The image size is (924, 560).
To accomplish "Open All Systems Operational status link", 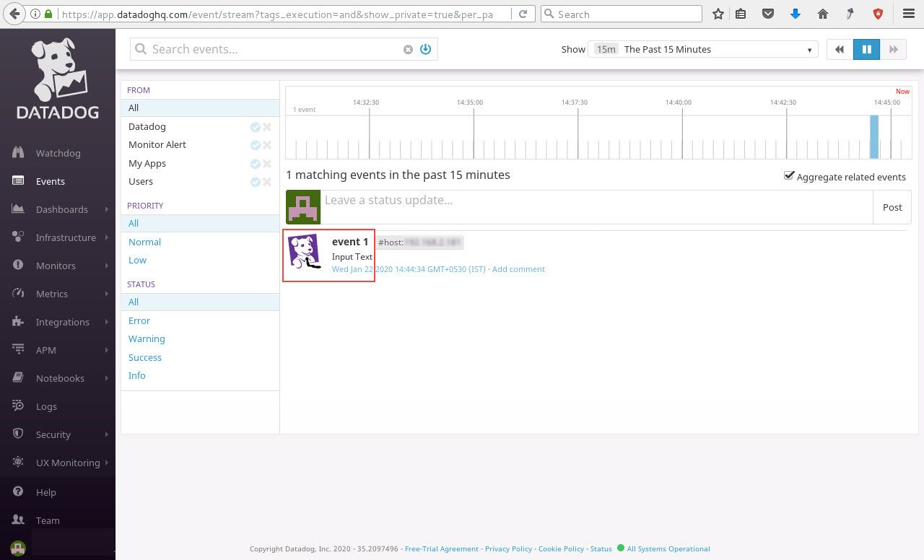I will coord(668,548).
